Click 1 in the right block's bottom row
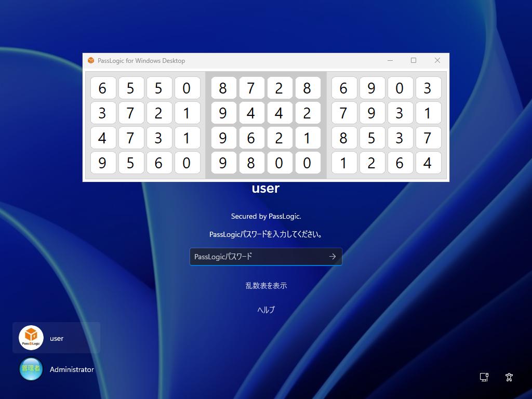Screen dimensions: 532x399 pyautogui.click(x=344, y=163)
